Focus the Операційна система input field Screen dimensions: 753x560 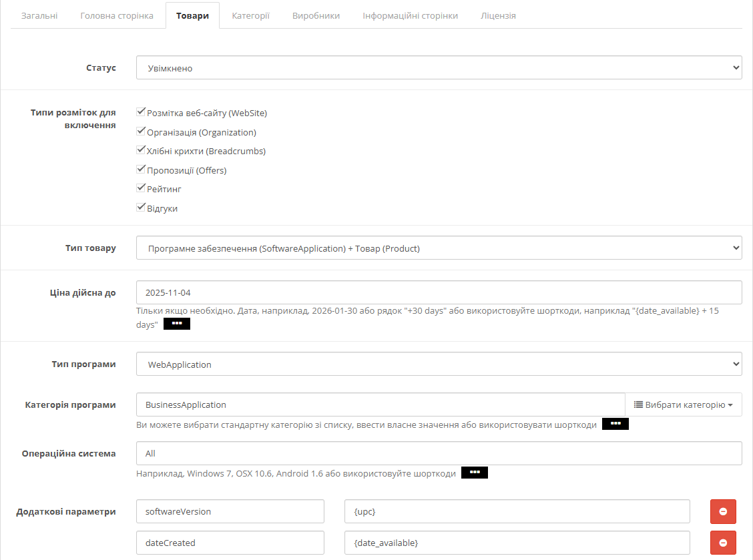point(439,453)
